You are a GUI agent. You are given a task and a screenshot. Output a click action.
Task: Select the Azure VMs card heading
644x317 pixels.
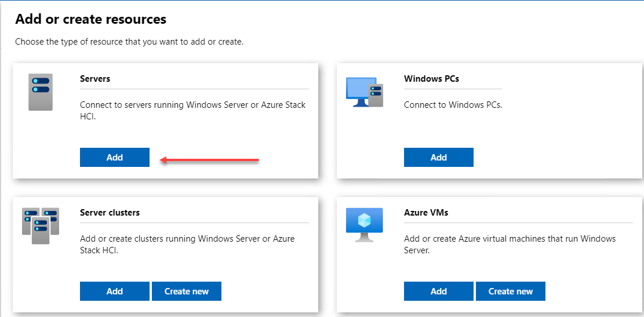pos(426,213)
